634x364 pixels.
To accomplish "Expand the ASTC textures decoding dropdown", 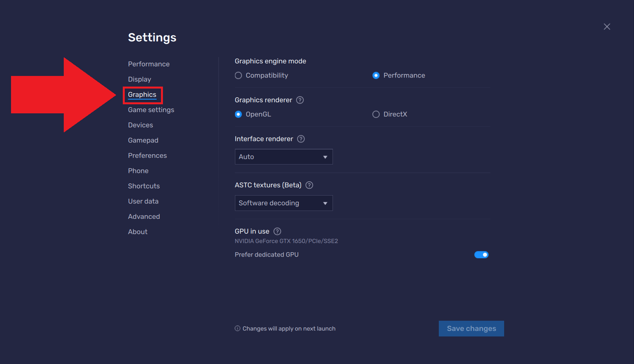I will [283, 203].
